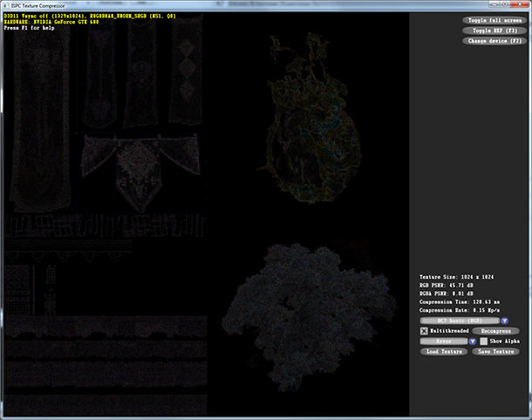Image resolution: width=532 pixels, height=420 pixels.
Task: Toggle the Multithreaded checkbox
Action: click(424, 331)
